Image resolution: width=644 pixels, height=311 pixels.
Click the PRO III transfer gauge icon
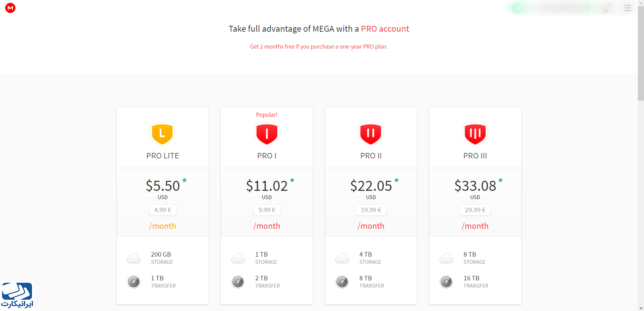tap(446, 282)
